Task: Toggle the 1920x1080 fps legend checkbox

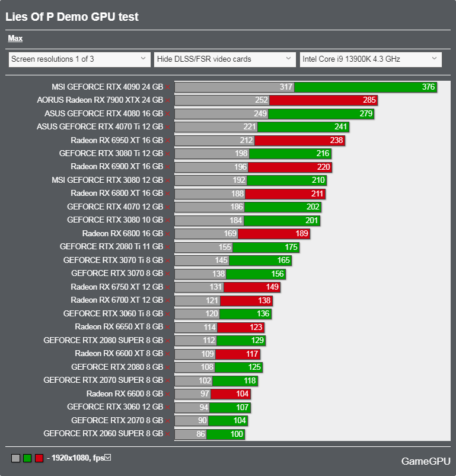Action: tap(108, 457)
